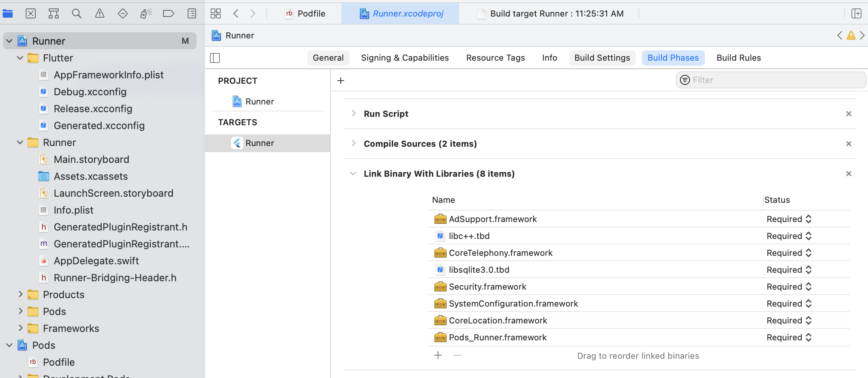Open Main.storyboard file
This screenshot has width=868, height=378.
pyautogui.click(x=91, y=159)
